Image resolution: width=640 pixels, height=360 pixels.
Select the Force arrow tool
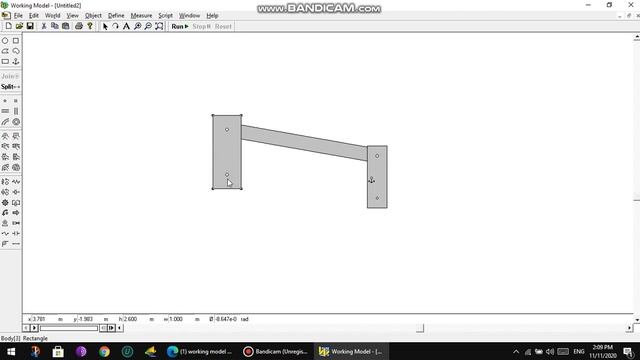coord(16,213)
